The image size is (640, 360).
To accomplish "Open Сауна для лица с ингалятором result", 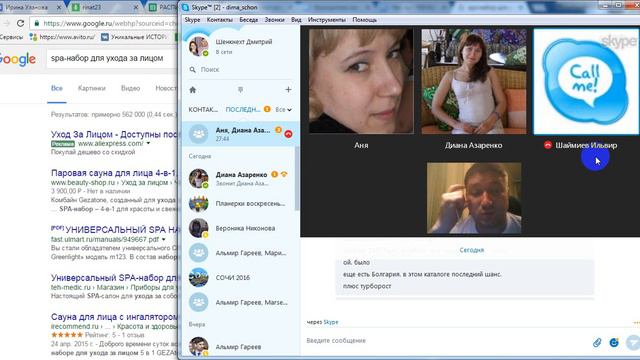I will (114, 317).
